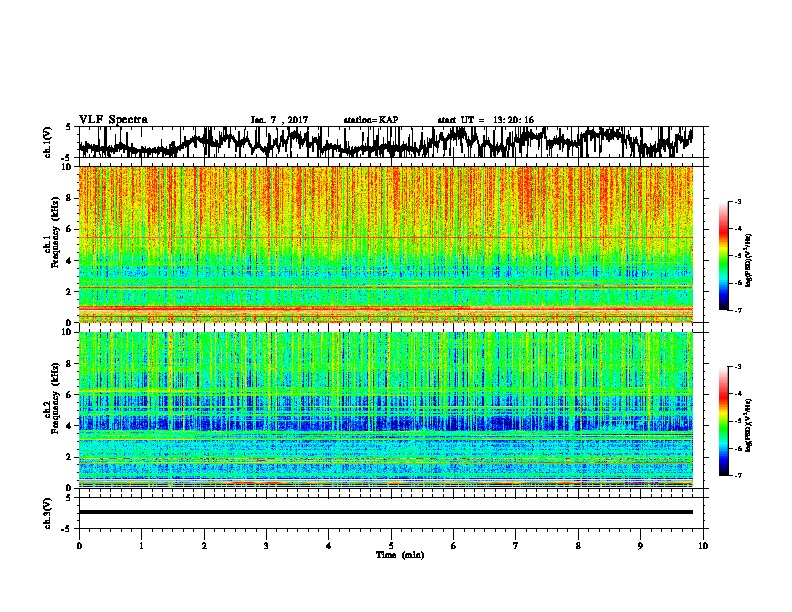Click the "ch.1(V)" waveform axis label
792x612 pixels.
48,142
